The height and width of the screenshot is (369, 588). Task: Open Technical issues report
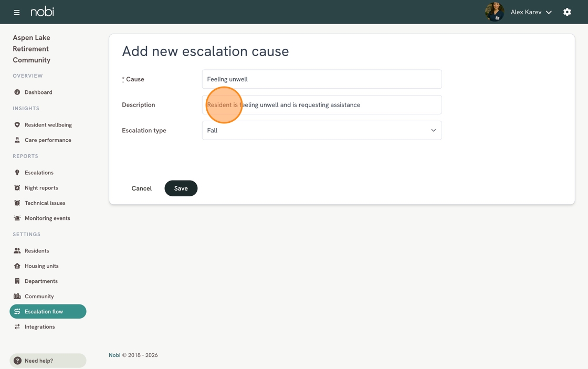(x=45, y=203)
